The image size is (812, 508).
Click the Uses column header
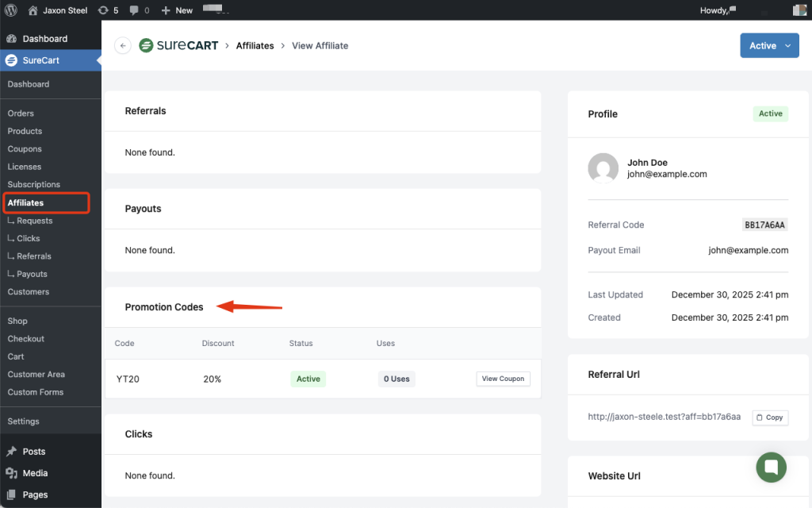386,343
